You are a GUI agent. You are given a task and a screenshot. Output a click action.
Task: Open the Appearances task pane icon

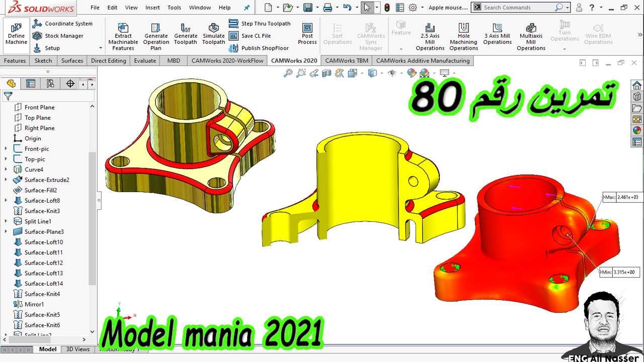(637, 130)
